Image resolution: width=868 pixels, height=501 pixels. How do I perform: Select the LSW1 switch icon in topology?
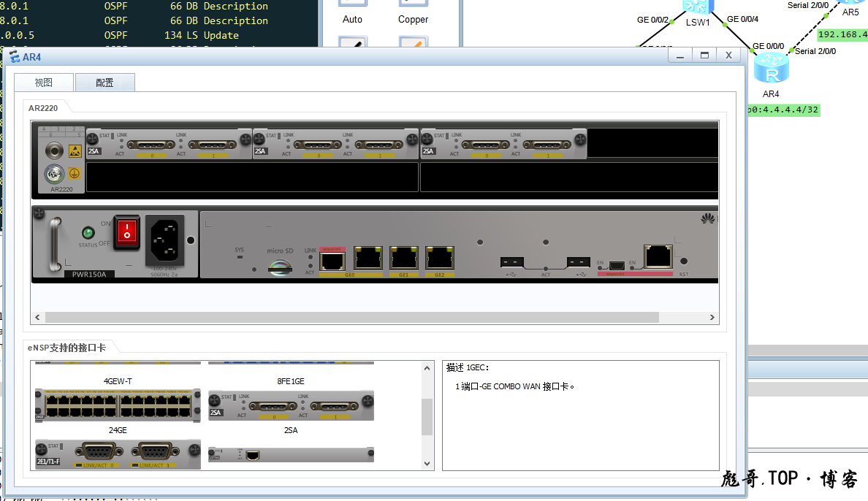pos(697,6)
